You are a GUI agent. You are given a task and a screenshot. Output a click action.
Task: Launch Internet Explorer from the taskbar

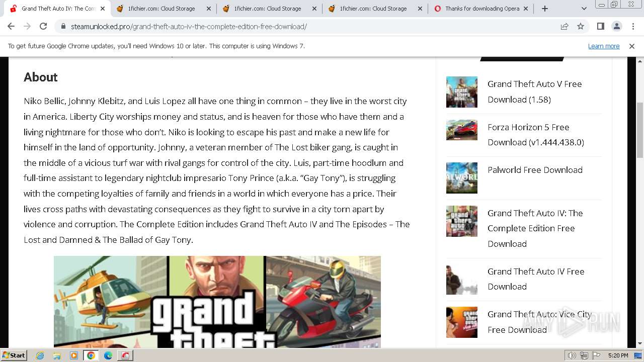(40, 355)
